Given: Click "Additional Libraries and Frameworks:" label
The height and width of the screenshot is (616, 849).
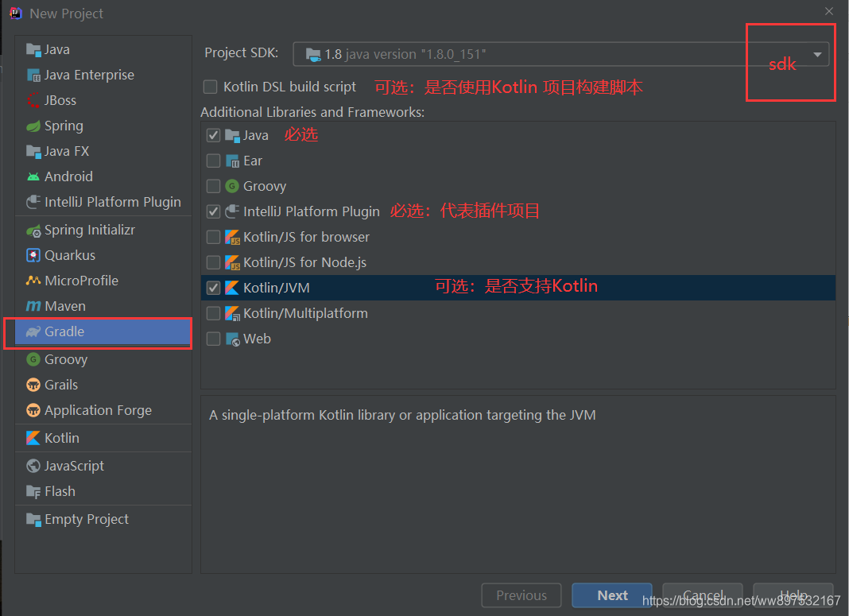Looking at the screenshot, I should tap(312, 112).
